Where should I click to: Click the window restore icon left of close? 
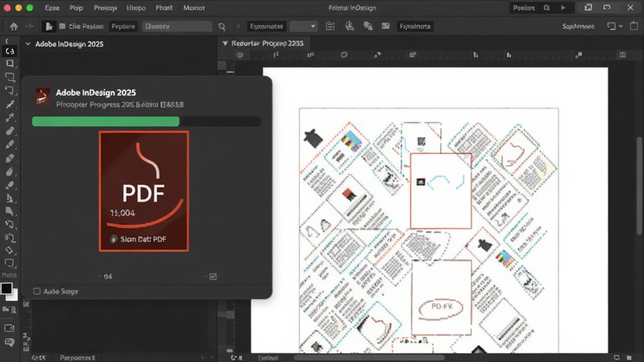607,8
